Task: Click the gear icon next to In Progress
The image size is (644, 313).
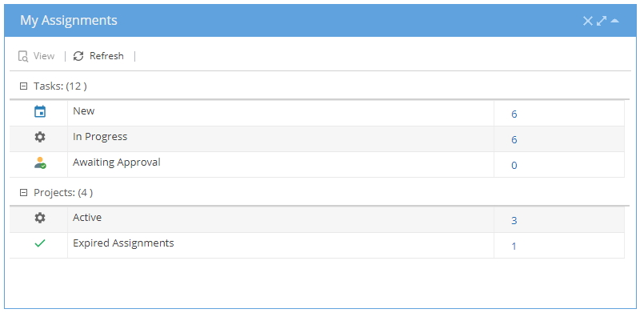Action: (x=40, y=137)
